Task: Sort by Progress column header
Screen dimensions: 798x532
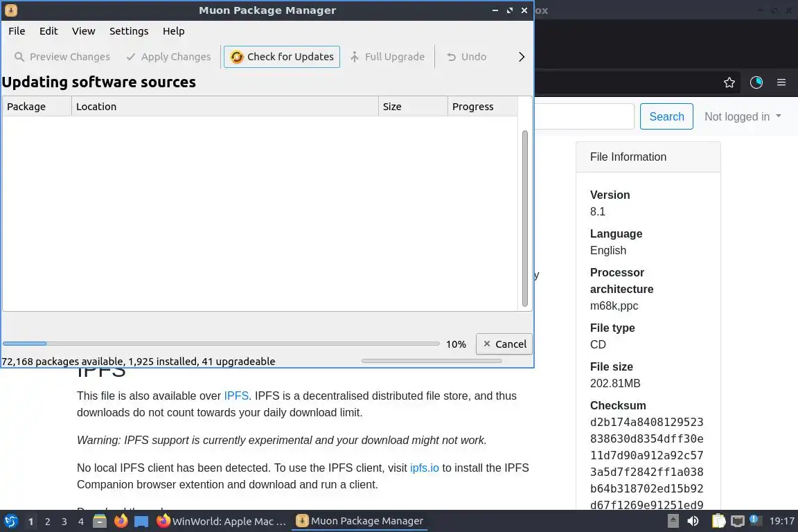Action: click(x=482, y=107)
